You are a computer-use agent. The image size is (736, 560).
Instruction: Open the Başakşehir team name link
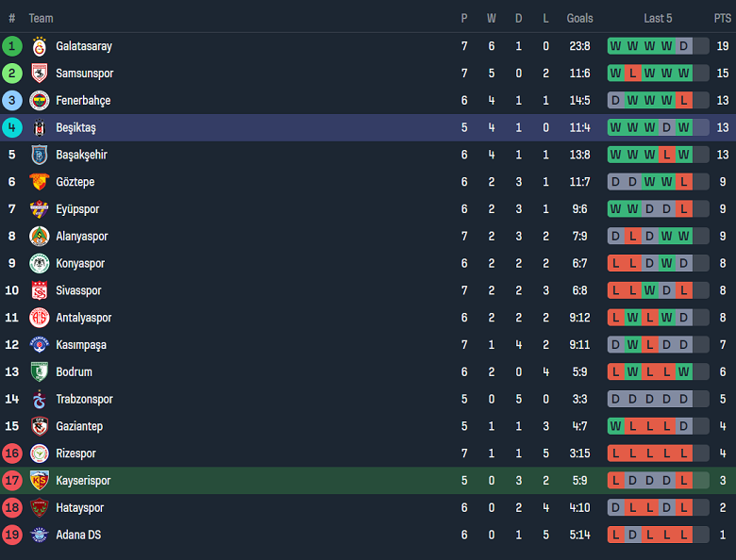tap(81, 155)
